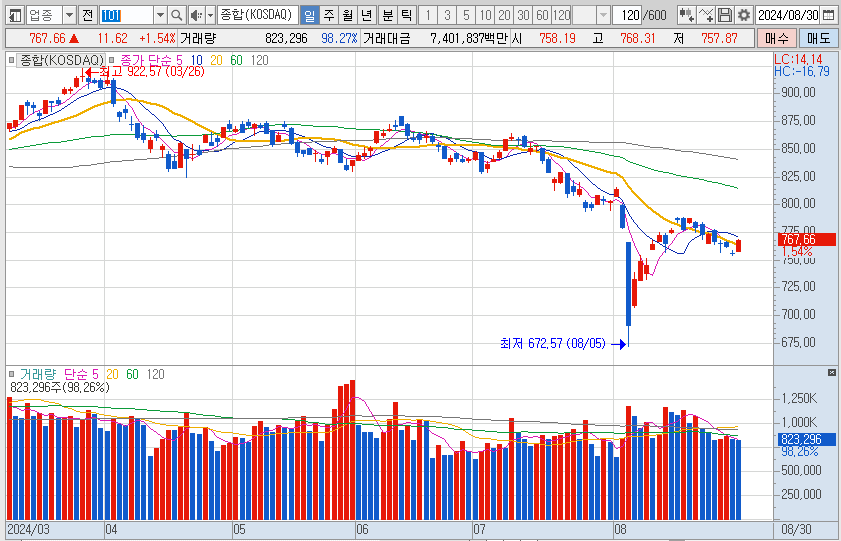Click the 매도 sell button
Screen dimensions: 841x541
[x=817, y=39]
